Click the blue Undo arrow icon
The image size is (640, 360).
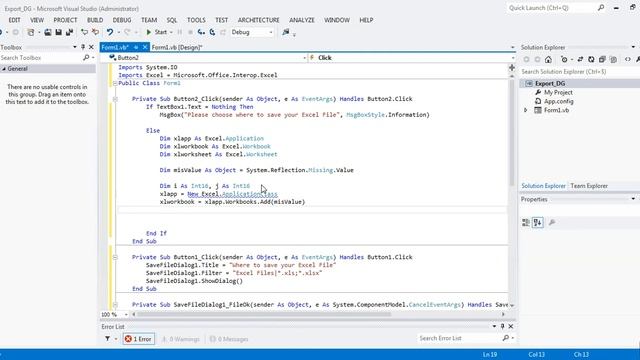point(109,32)
